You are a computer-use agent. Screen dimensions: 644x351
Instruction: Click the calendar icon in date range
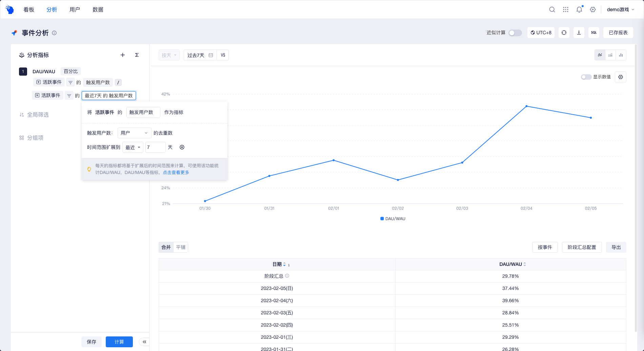[211, 55]
